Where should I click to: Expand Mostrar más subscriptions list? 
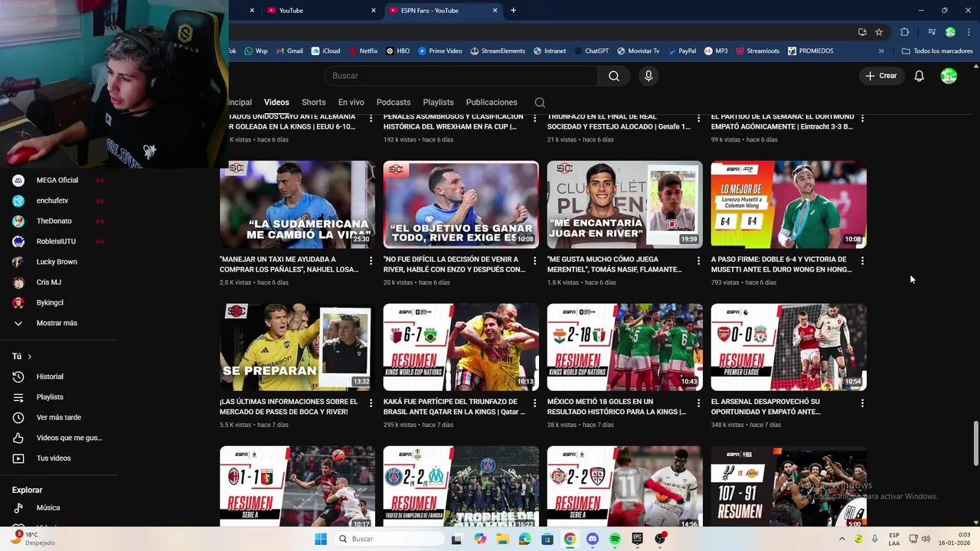tap(58, 323)
